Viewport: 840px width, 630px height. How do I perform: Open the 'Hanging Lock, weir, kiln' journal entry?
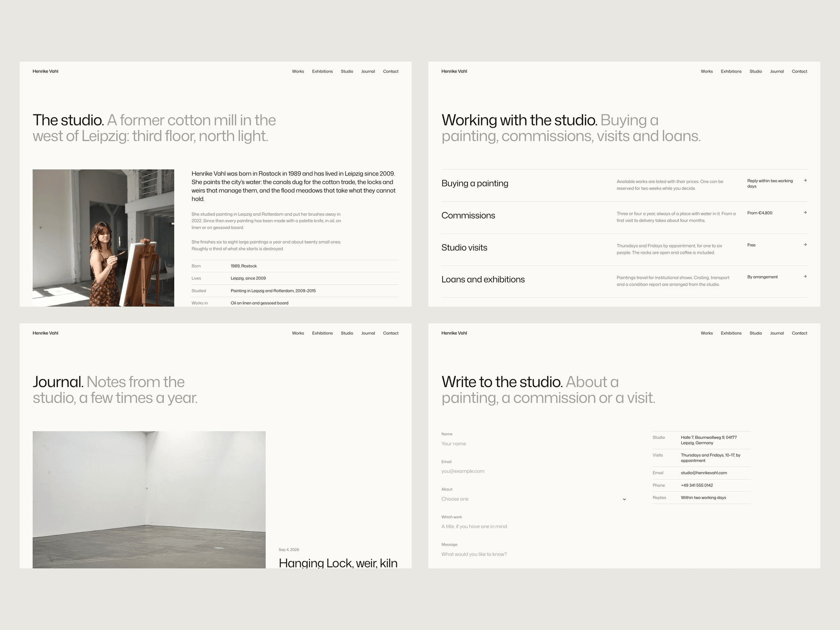(338, 563)
